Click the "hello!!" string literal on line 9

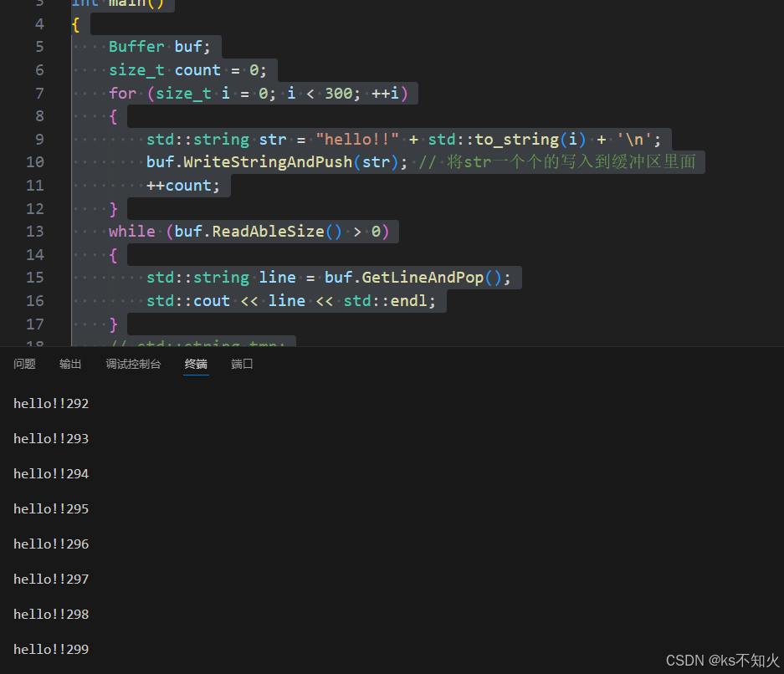pos(357,140)
